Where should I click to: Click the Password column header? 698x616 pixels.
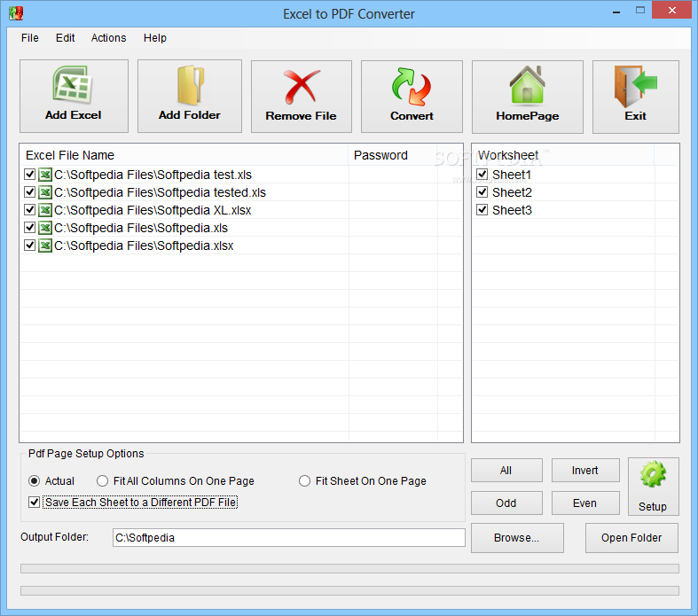point(393,155)
